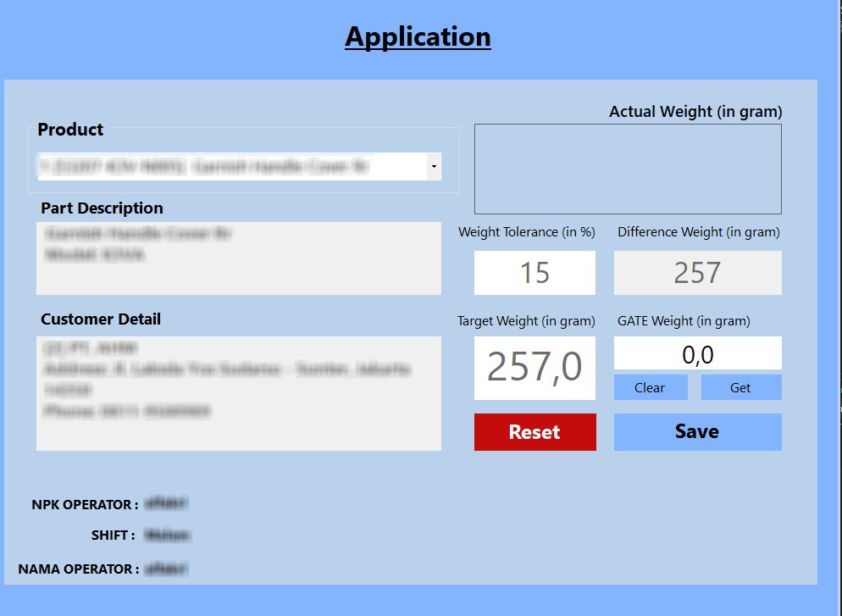
Task: Click the Customer Detail text box
Action: 238,391
